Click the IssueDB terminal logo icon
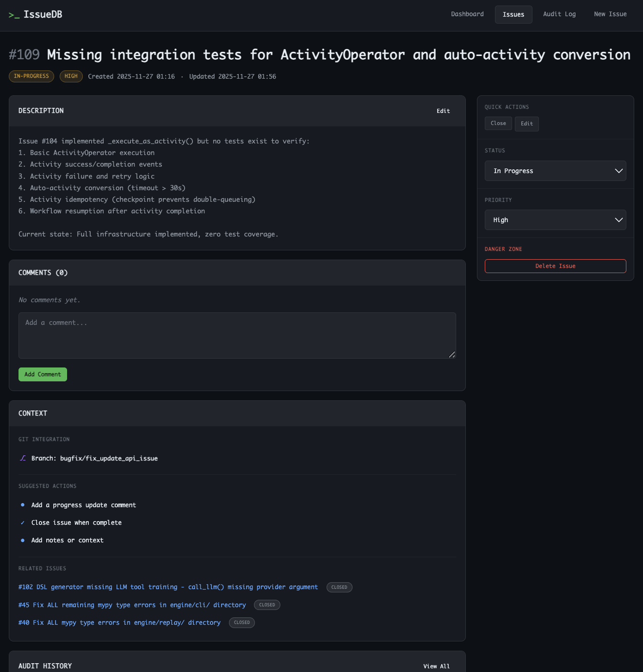This screenshot has height=672, width=643. (x=14, y=15)
